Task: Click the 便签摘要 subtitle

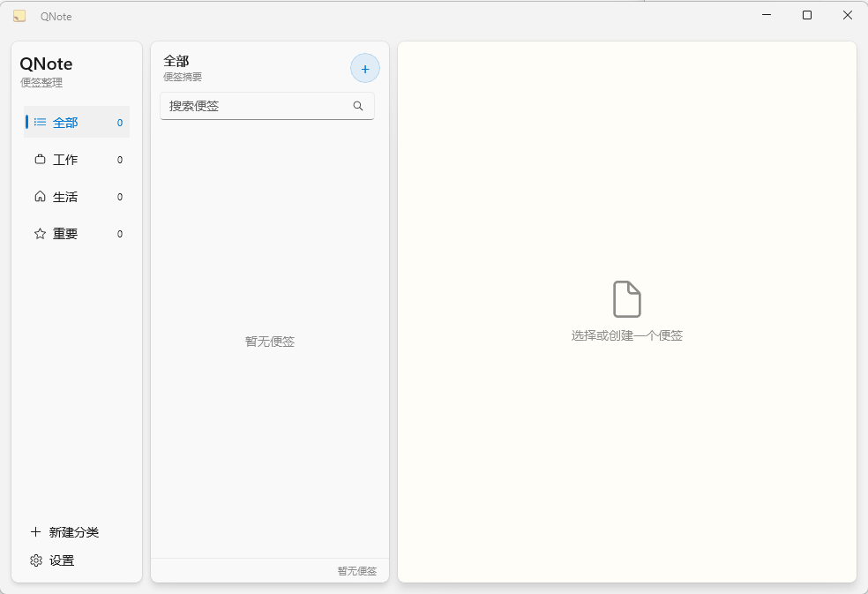Action: click(x=183, y=77)
